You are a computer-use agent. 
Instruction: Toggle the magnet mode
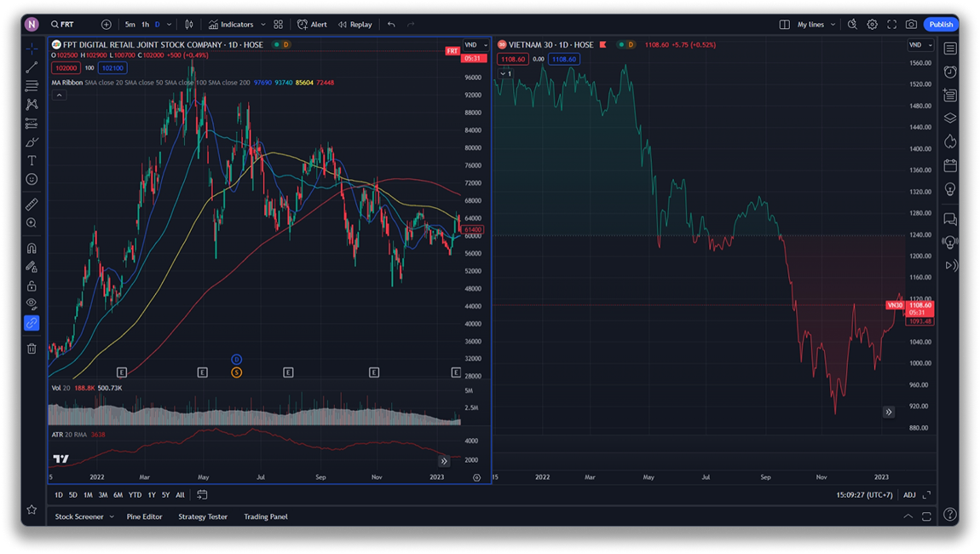pos(32,248)
